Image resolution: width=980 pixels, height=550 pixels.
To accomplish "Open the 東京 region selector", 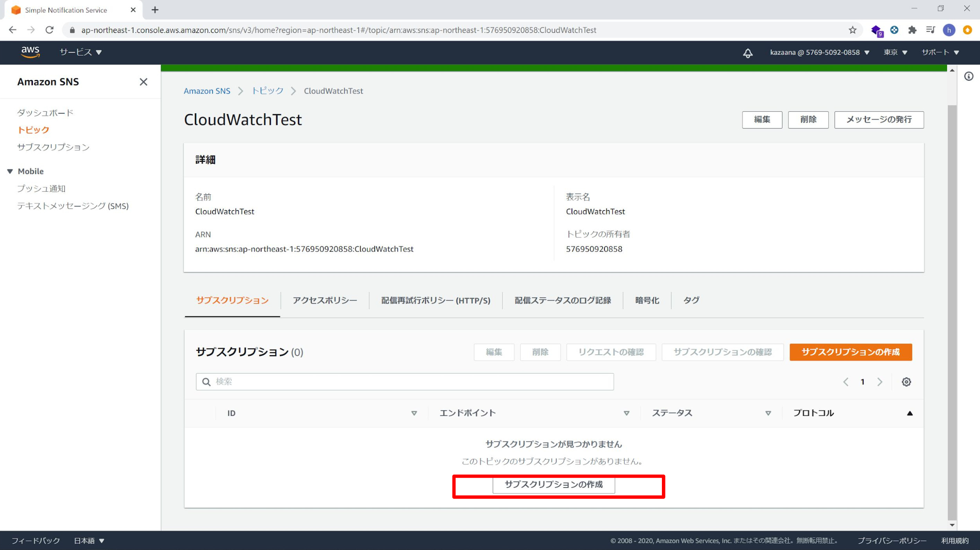I will click(895, 52).
